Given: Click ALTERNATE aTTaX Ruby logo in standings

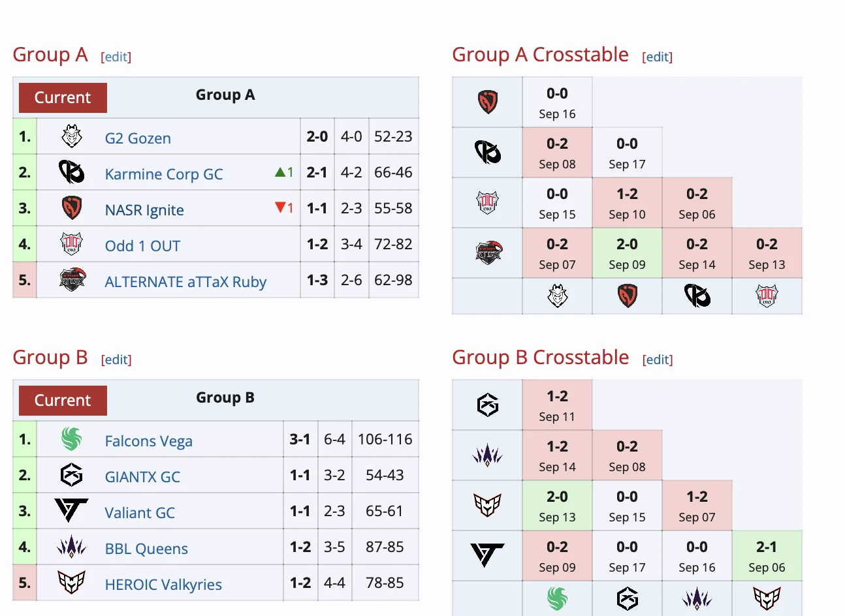Looking at the screenshot, I should pyautogui.click(x=72, y=280).
